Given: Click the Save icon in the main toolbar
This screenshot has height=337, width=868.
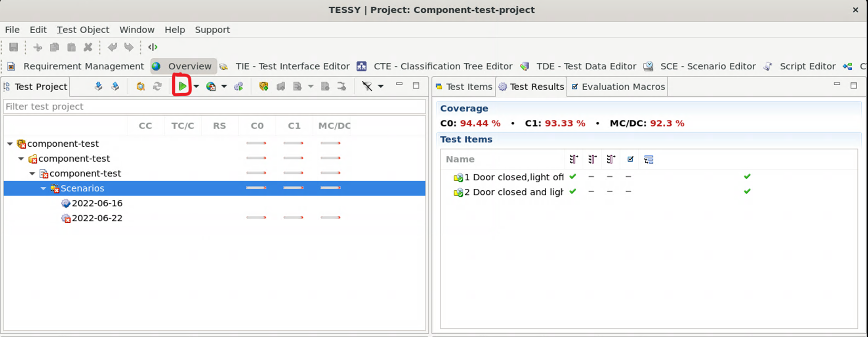Looking at the screenshot, I should click(13, 47).
